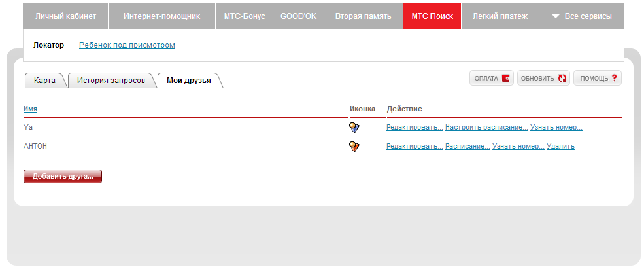Click the ОПЛАТА button

(x=492, y=78)
